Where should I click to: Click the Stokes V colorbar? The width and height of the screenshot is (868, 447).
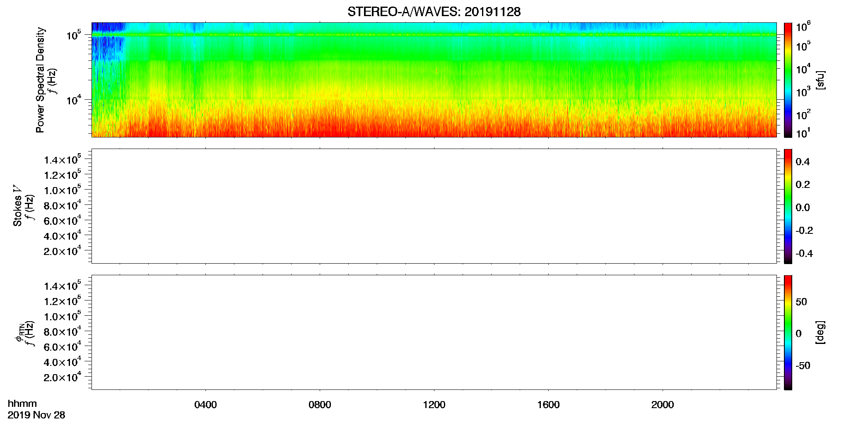788,206
